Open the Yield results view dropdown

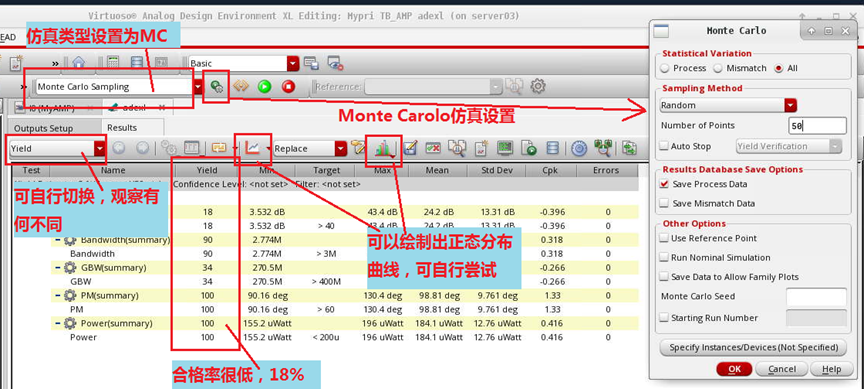pyautogui.click(x=100, y=148)
